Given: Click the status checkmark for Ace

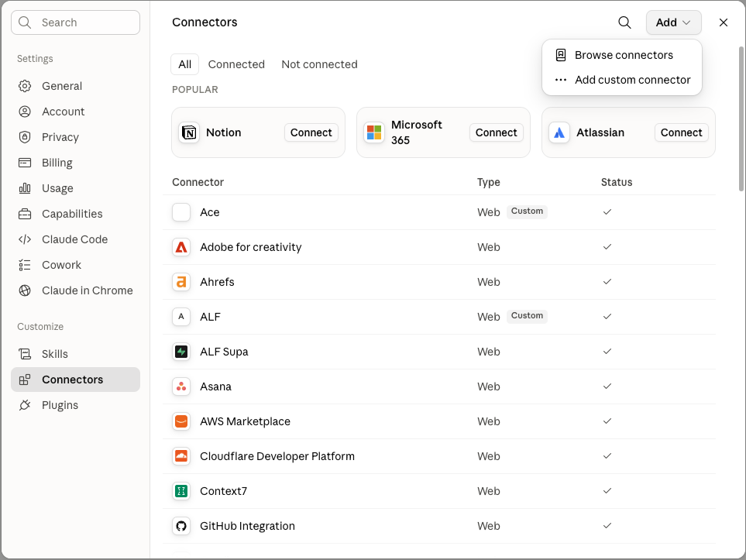Looking at the screenshot, I should 607,212.
